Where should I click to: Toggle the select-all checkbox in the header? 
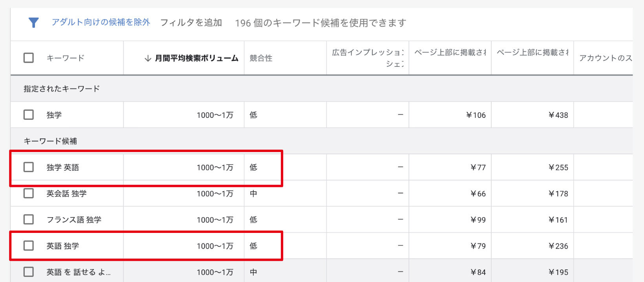coord(29,58)
